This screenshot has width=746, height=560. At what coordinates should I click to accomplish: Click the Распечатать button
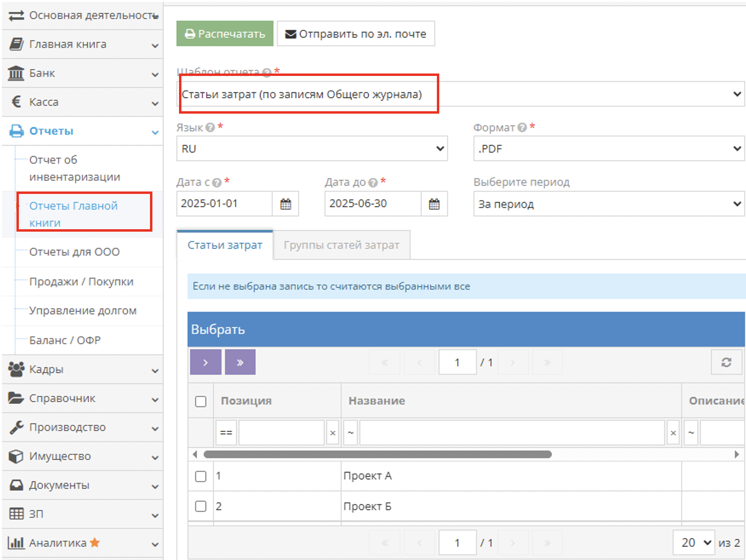[x=225, y=34]
